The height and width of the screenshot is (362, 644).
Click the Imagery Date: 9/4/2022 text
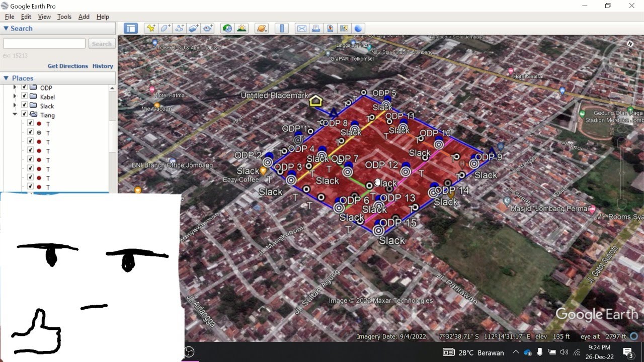391,336
